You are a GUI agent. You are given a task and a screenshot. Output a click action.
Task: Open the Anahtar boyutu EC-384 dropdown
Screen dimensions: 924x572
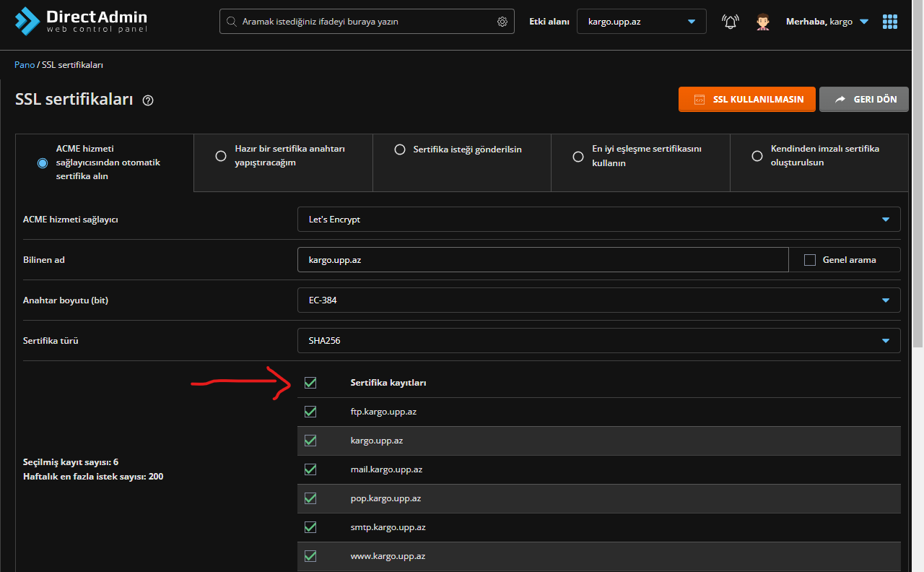[598, 300]
